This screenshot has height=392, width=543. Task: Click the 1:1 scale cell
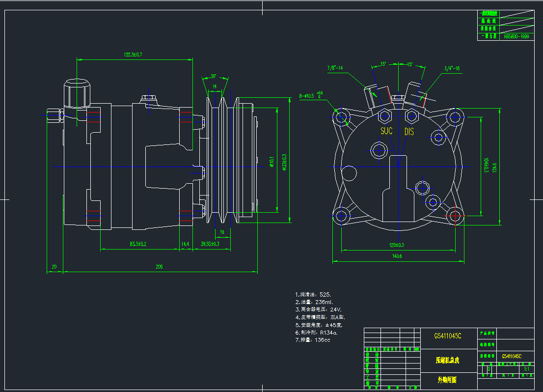(526, 368)
